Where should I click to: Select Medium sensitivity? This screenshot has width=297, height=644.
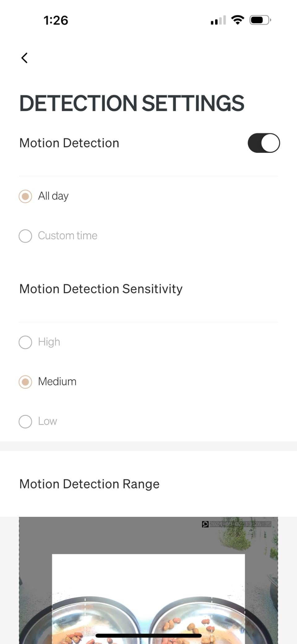25,382
